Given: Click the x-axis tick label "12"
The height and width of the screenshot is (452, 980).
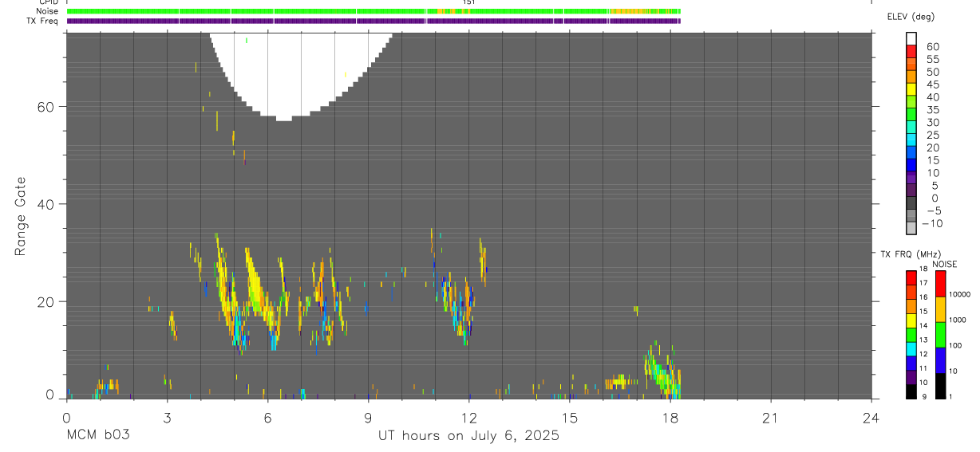Looking at the screenshot, I should [x=469, y=418].
